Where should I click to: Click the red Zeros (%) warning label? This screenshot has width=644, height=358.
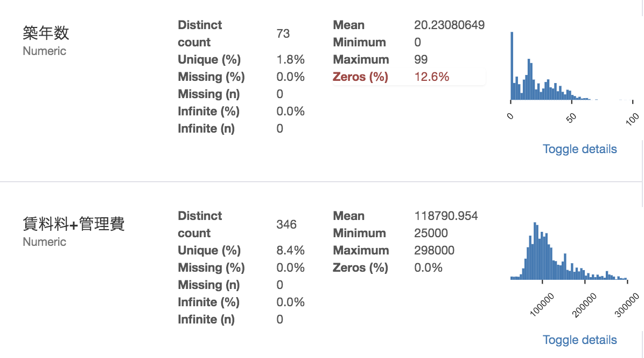pyautogui.click(x=360, y=77)
